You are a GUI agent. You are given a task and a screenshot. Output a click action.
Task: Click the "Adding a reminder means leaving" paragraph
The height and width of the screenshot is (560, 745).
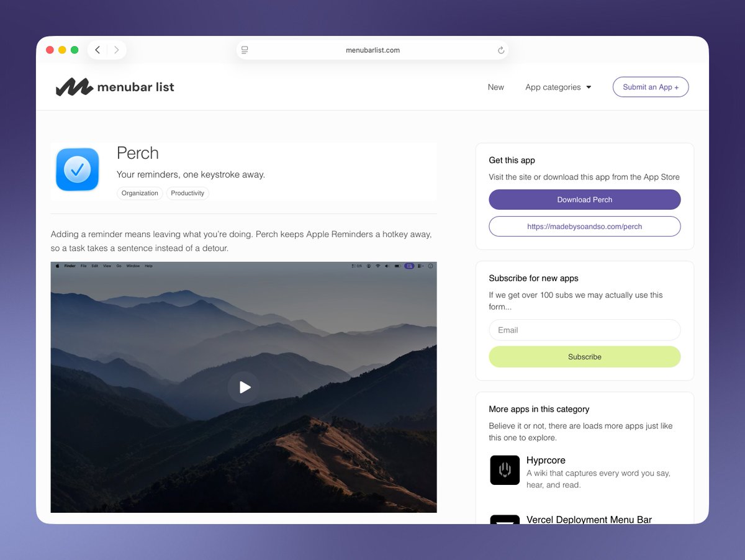tap(242, 241)
